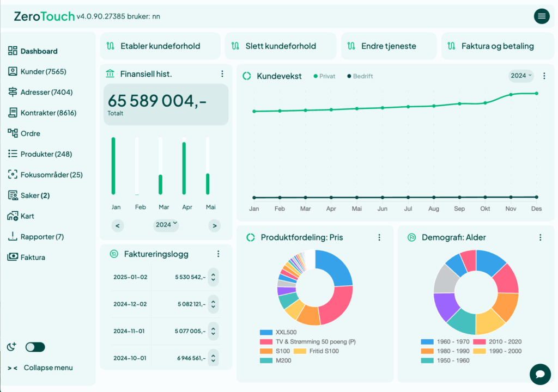This screenshot has width=558, height=392.
Task: Go to Rapporter (7) in sidebar
Action: (x=42, y=237)
